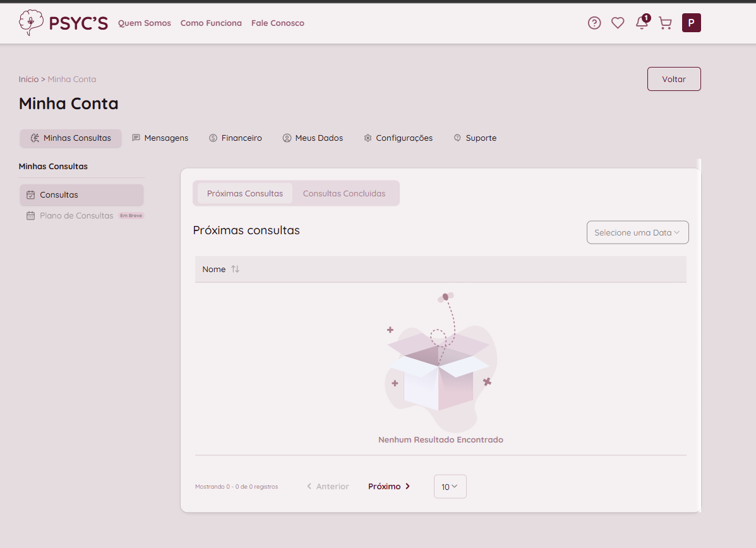Open the Quem Somos link
This screenshot has width=756, height=548.
click(x=145, y=23)
